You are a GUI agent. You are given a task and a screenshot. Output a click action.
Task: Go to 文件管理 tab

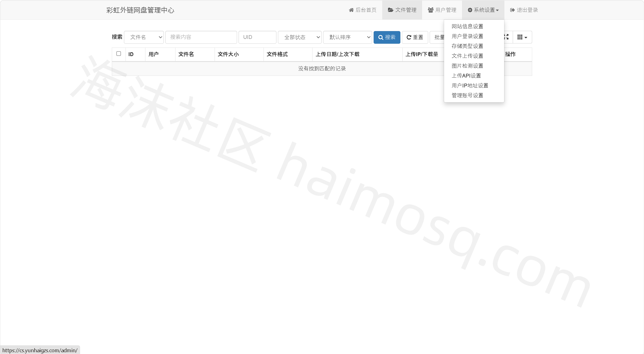tap(402, 10)
